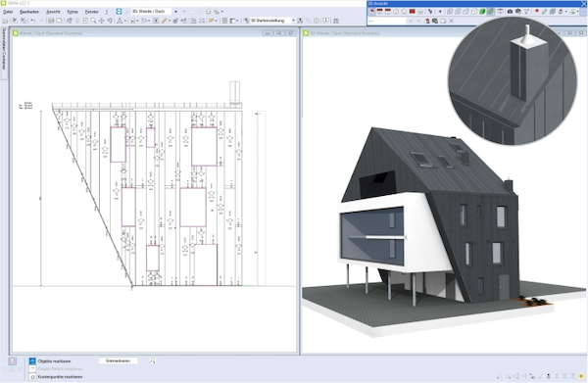Open the Fenster menu
The height and width of the screenshot is (383, 588).
pyautogui.click(x=91, y=12)
